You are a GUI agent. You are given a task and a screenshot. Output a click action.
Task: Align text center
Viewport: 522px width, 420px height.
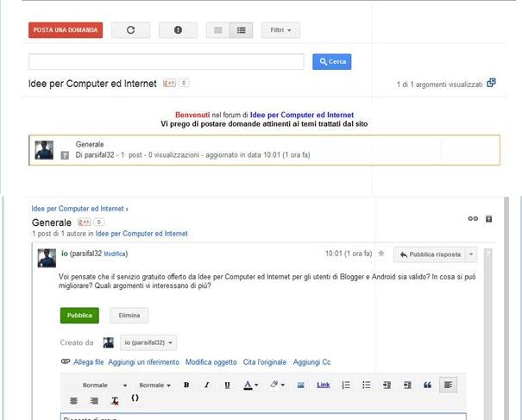tap(73, 400)
